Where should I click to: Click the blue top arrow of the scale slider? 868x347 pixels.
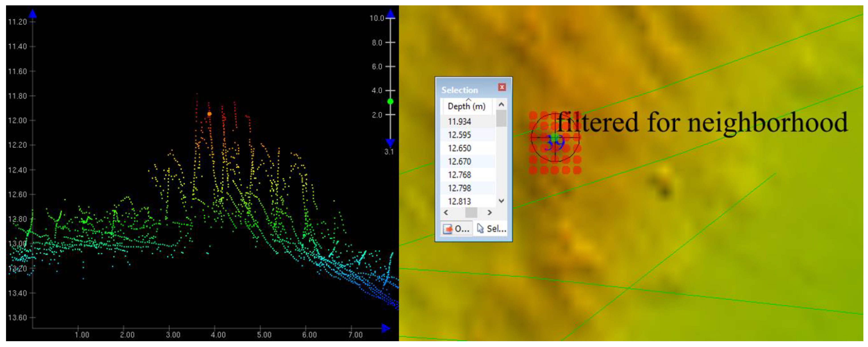[x=390, y=13]
